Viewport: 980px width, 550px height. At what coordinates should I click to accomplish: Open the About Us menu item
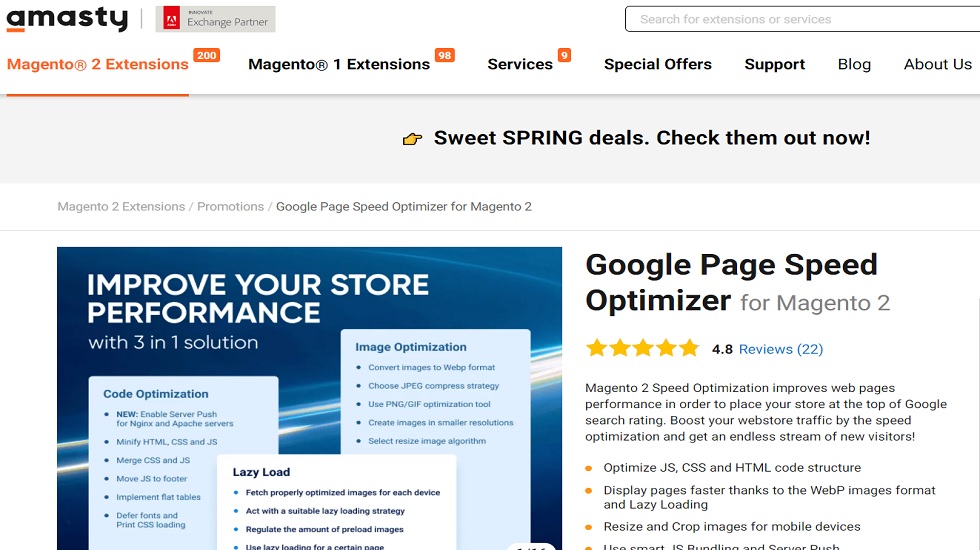click(x=938, y=64)
